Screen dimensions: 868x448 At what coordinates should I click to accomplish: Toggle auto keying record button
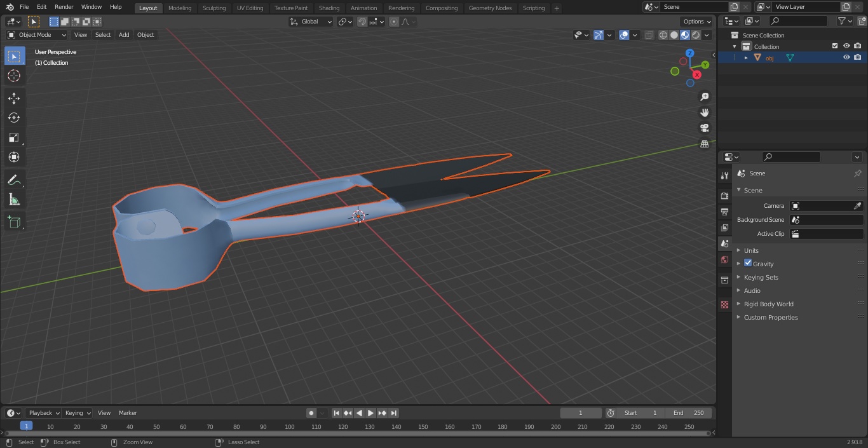311,413
